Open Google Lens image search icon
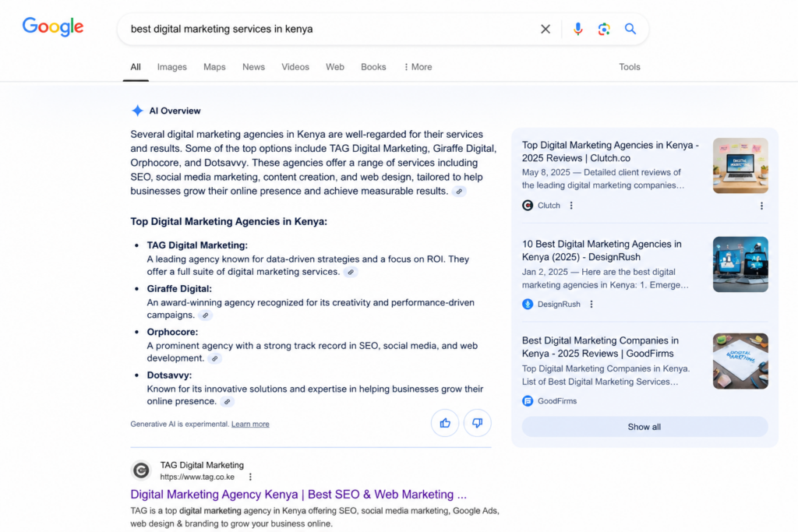The image size is (798, 532). click(x=604, y=29)
